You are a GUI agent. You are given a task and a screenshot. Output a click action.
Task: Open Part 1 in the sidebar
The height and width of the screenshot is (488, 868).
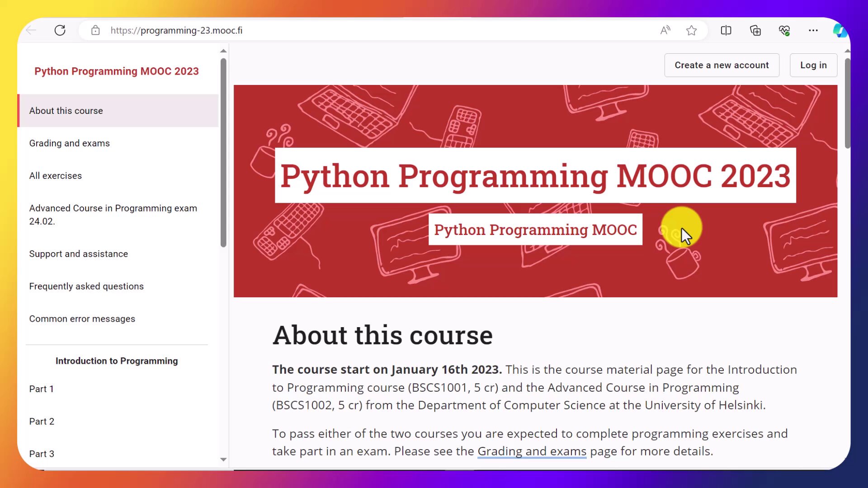coord(41,389)
